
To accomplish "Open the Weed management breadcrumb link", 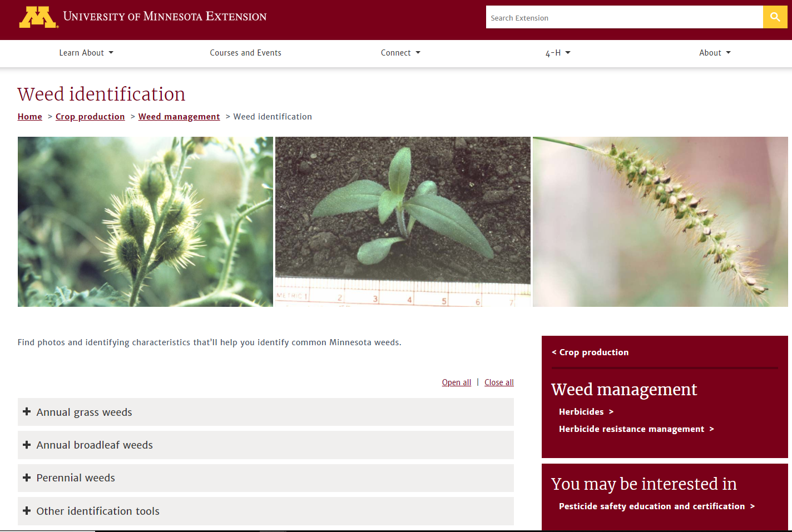I will click(179, 117).
